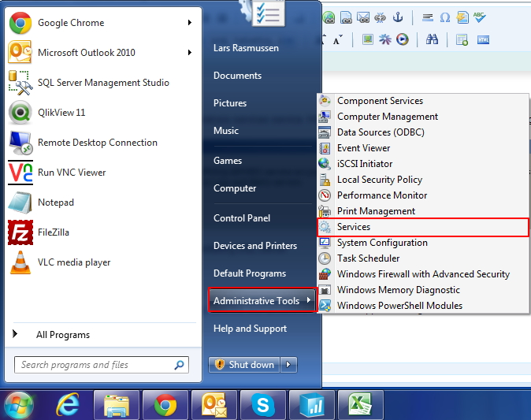Insert anchor using anchor icon
This screenshot has height=420, width=531.
click(398, 17)
